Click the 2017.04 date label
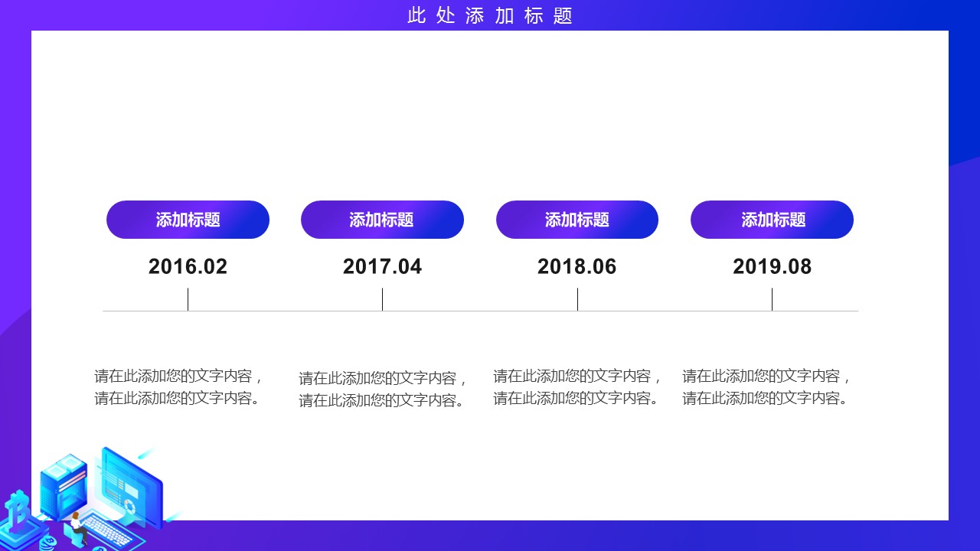This screenshot has height=551, width=980. pos(382,266)
